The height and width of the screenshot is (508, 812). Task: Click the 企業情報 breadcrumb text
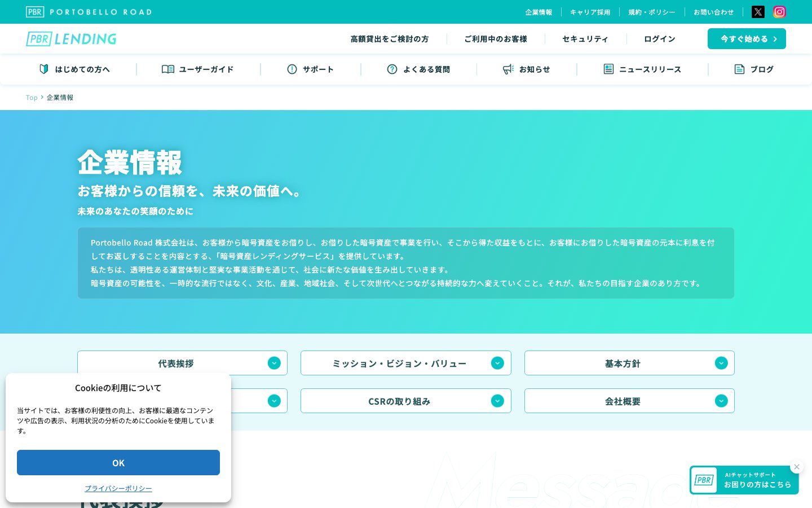(60, 98)
